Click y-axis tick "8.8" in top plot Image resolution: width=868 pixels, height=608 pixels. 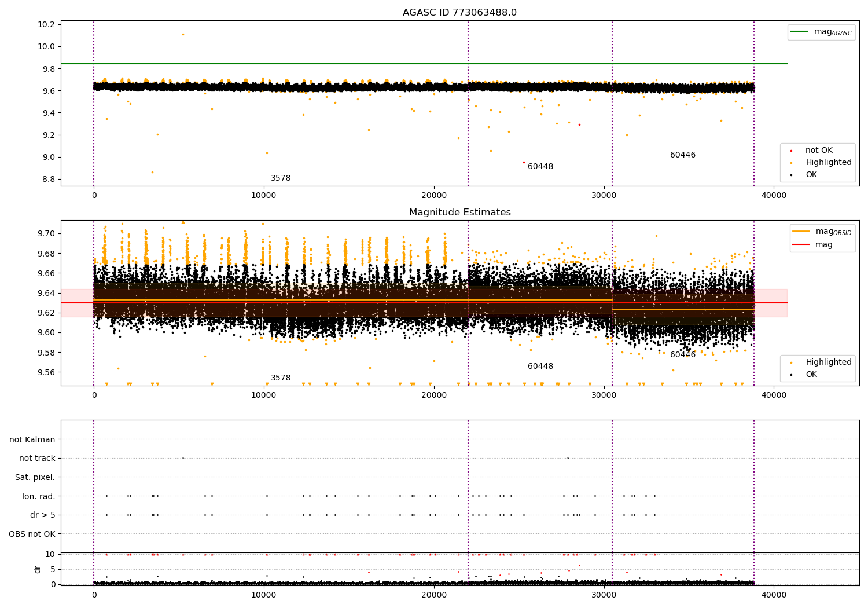(49, 179)
